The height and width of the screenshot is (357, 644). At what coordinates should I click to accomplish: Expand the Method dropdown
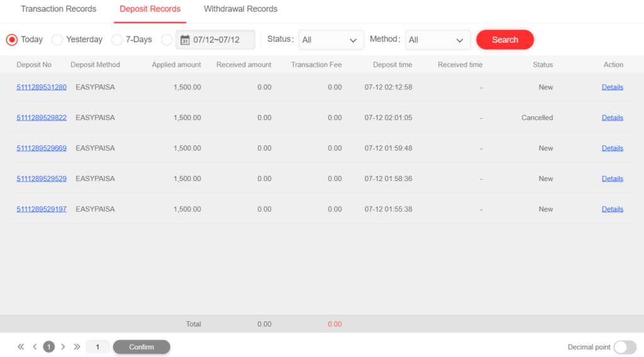point(438,40)
